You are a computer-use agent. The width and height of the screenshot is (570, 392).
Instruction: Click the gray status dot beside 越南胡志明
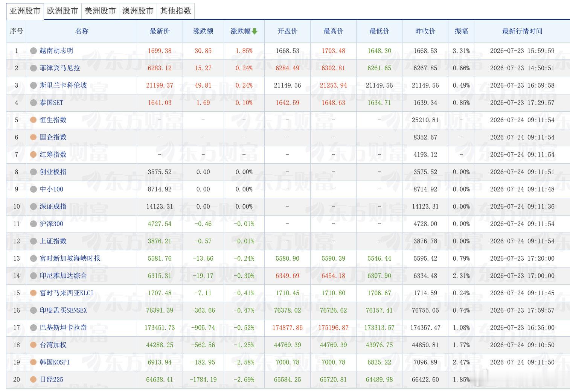tap(34, 51)
